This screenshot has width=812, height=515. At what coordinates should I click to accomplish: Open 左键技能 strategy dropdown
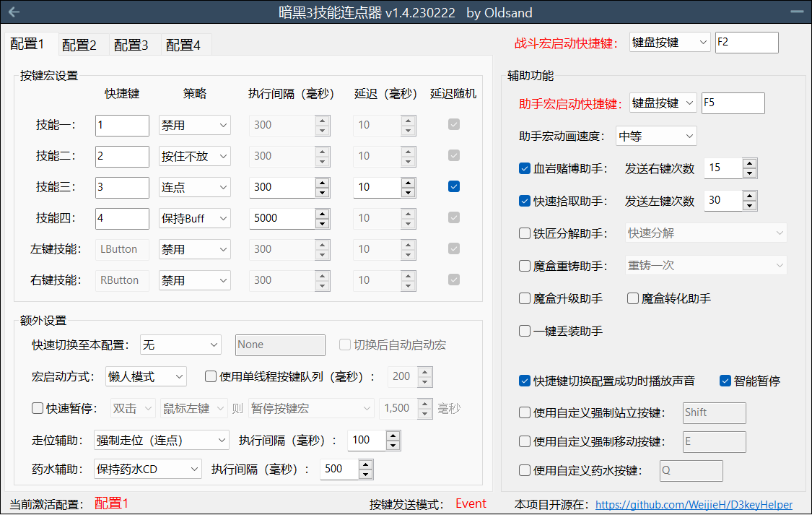tap(195, 249)
